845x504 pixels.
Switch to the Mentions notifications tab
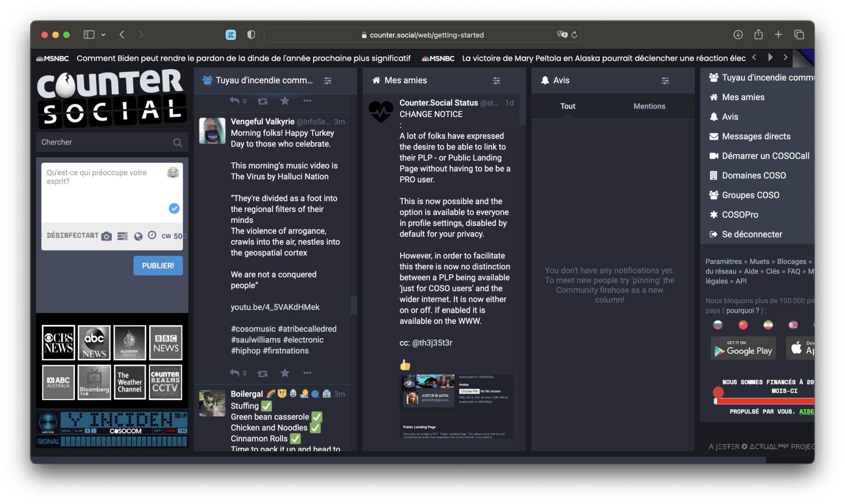click(x=649, y=106)
